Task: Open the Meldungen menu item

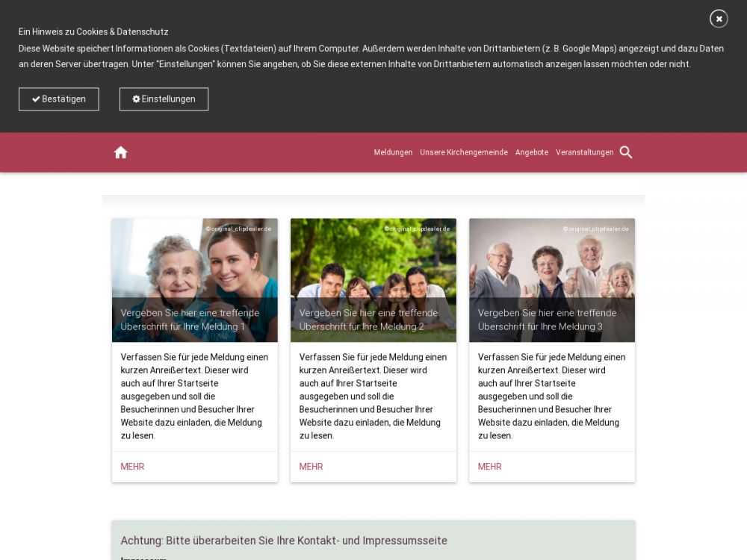Action: pyautogui.click(x=393, y=152)
